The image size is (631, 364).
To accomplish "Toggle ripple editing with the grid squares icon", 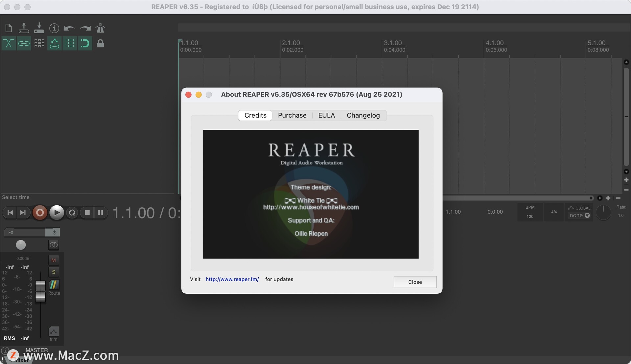I will click(x=39, y=43).
